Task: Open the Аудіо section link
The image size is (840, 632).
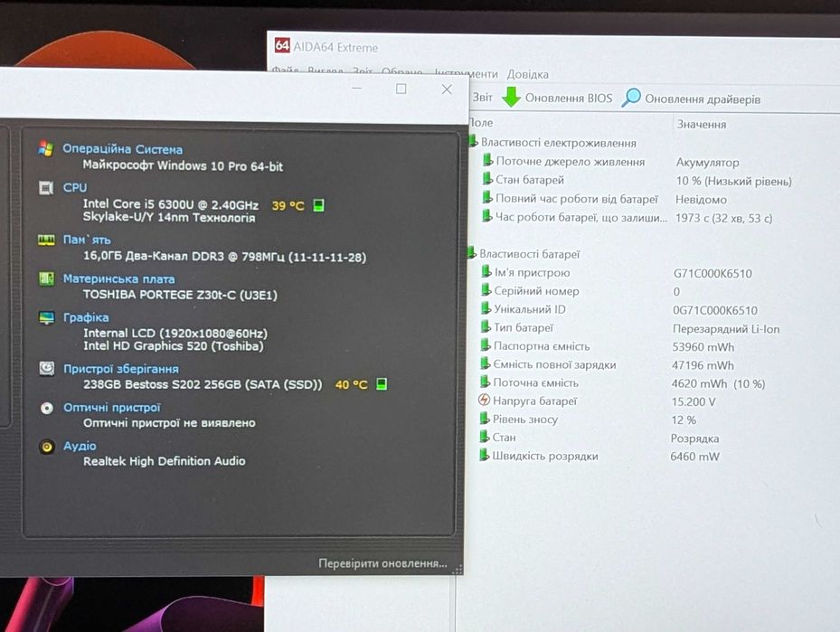Action: (x=80, y=446)
